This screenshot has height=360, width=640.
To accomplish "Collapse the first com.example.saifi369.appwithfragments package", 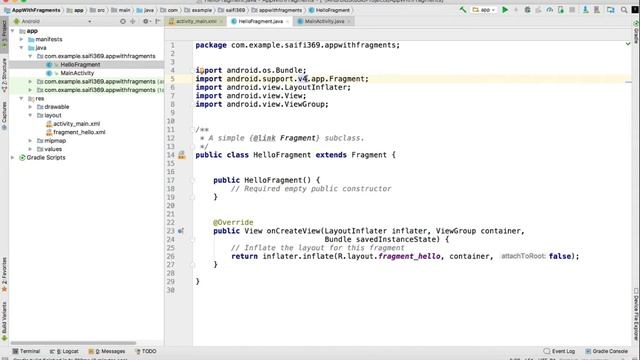I will pos(30,56).
